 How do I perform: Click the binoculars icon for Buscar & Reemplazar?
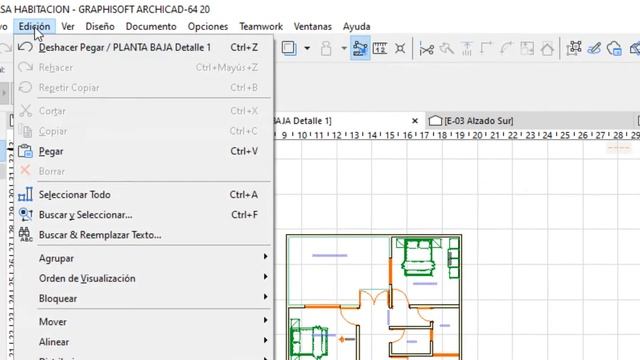click(x=25, y=234)
